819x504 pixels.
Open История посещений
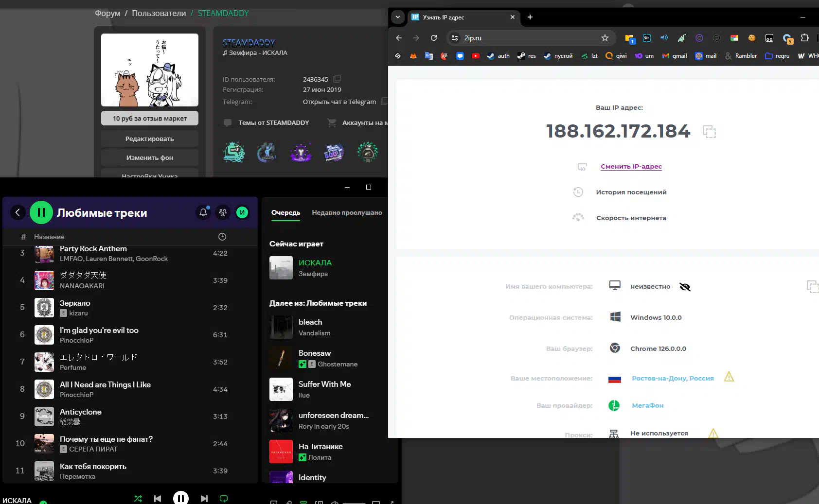tap(631, 192)
